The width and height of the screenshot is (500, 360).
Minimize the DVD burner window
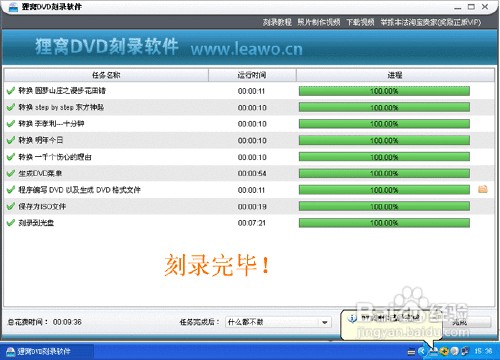click(458, 7)
